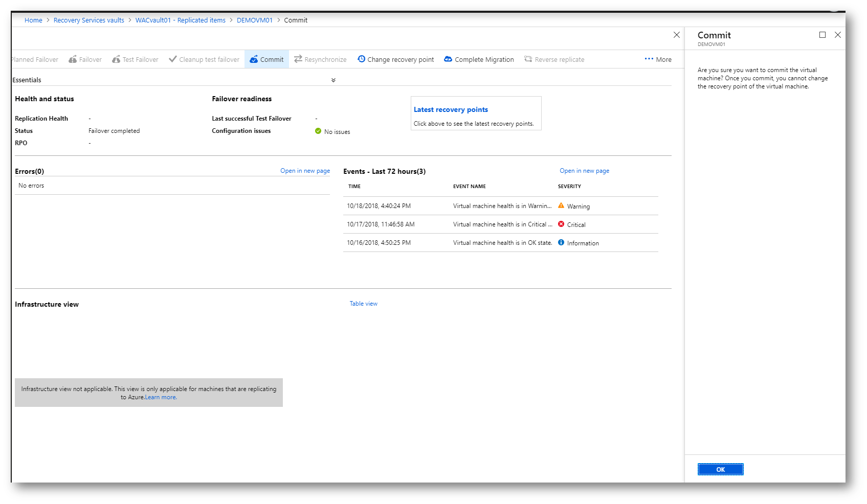This screenshot has height=504, width=867.
Task: Close the DEMOVM01 blade
Action: [677, 35]
